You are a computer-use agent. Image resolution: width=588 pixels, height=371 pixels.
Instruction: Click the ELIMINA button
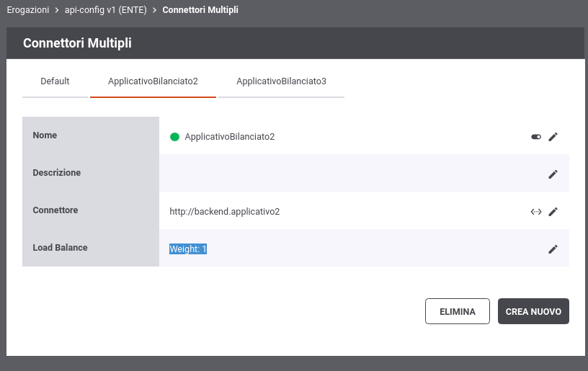pos(457,311)
